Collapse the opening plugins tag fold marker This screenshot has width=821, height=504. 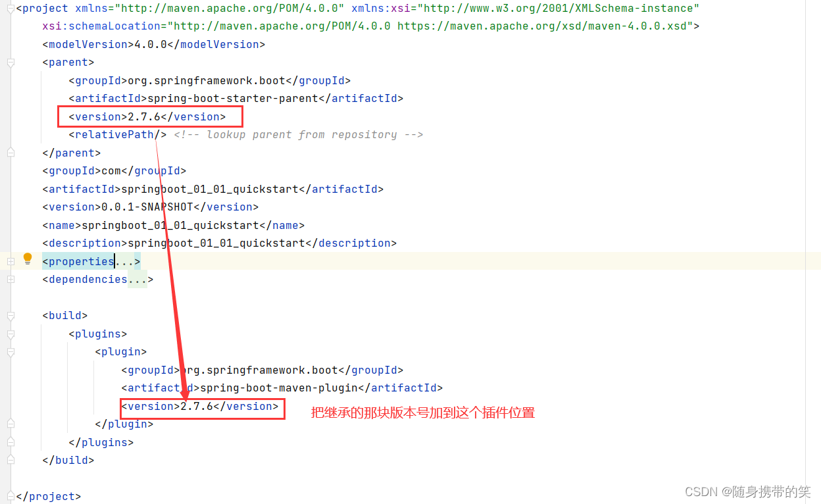click(11, 334)
